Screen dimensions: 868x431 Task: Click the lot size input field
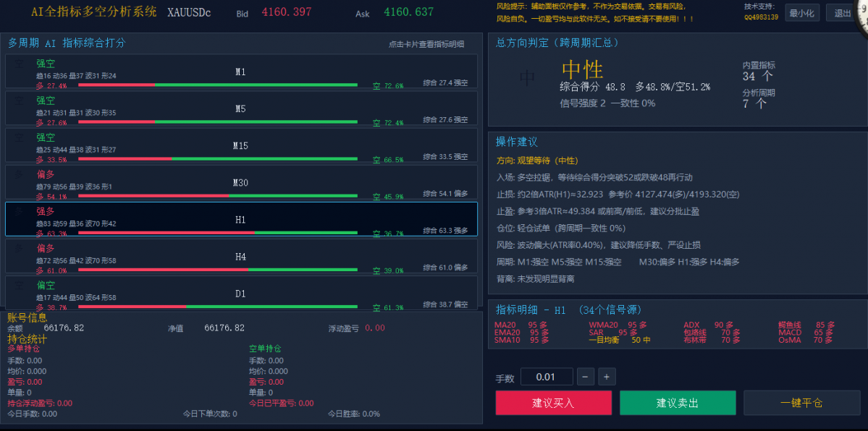point(547,377)
